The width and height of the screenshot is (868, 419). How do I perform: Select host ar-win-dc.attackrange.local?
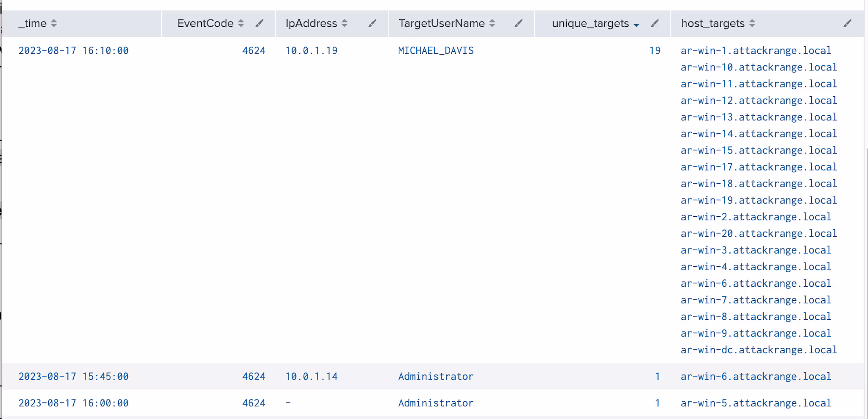pos(759,350)
